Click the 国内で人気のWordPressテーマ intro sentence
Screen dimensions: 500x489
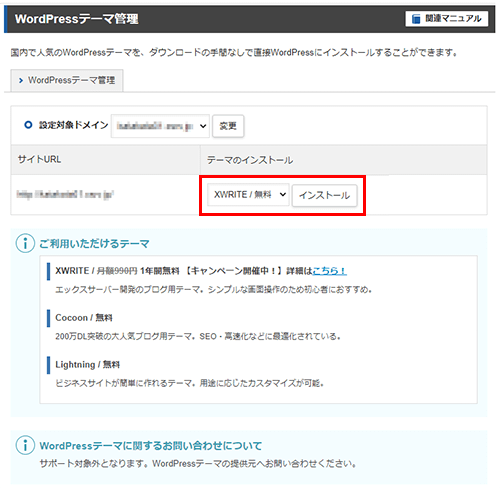coord(234,53)
